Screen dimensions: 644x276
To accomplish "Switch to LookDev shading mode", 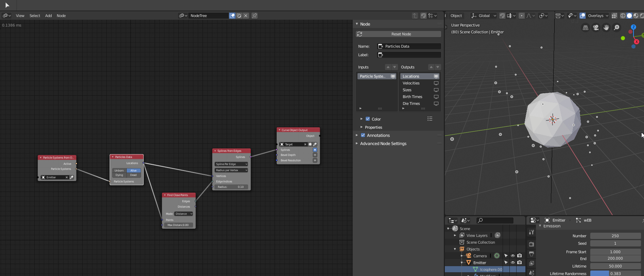I will point(636,16).
